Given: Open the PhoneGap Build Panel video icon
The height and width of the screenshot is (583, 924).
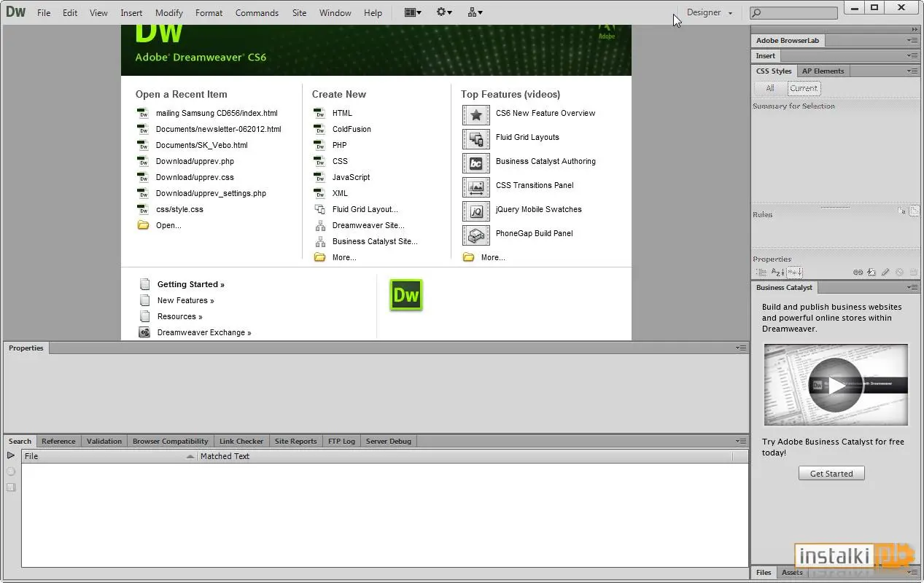Looking at the screenshot, I should [475, 235].
